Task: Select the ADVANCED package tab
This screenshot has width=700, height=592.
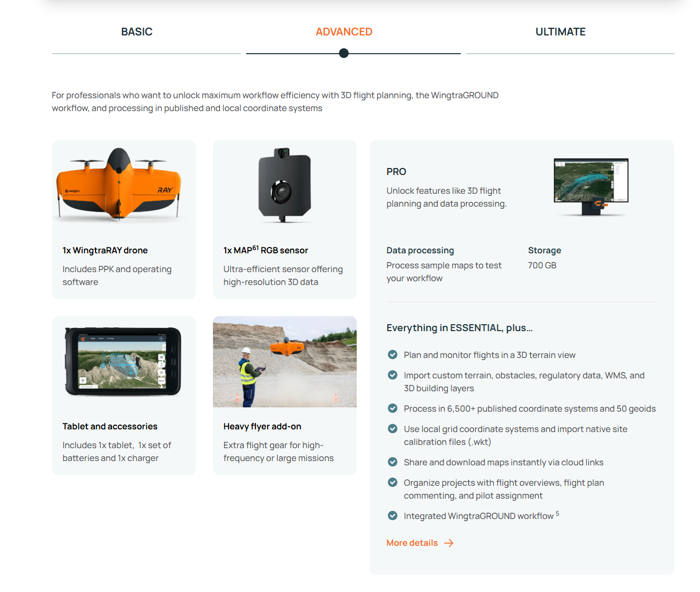Action: (x=344, y=32)
